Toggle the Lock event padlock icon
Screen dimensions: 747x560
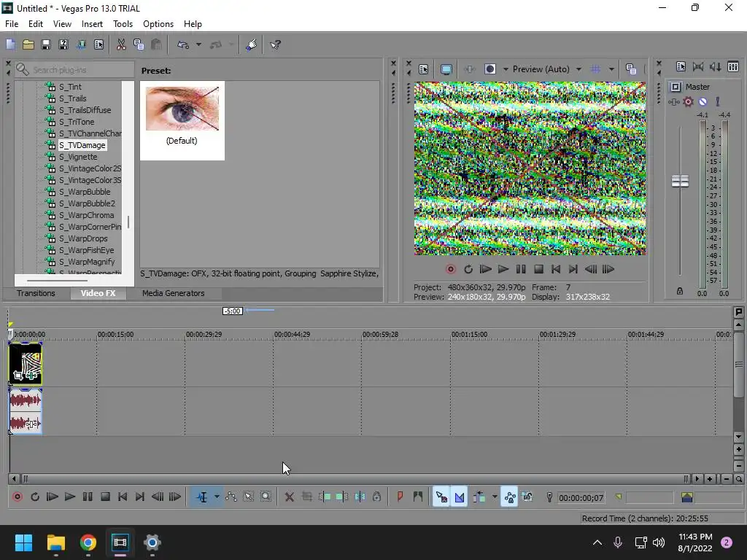point(376,497)
